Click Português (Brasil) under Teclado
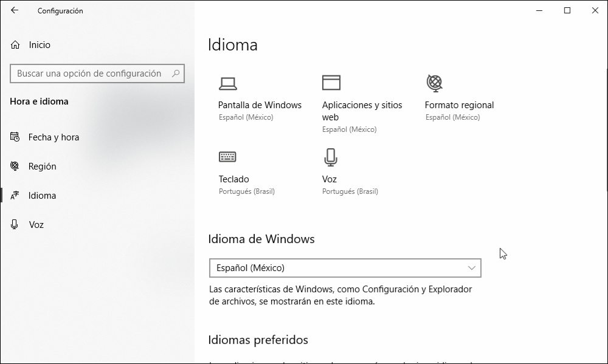This screenshot has width=608, height=364. click(247, 191)
